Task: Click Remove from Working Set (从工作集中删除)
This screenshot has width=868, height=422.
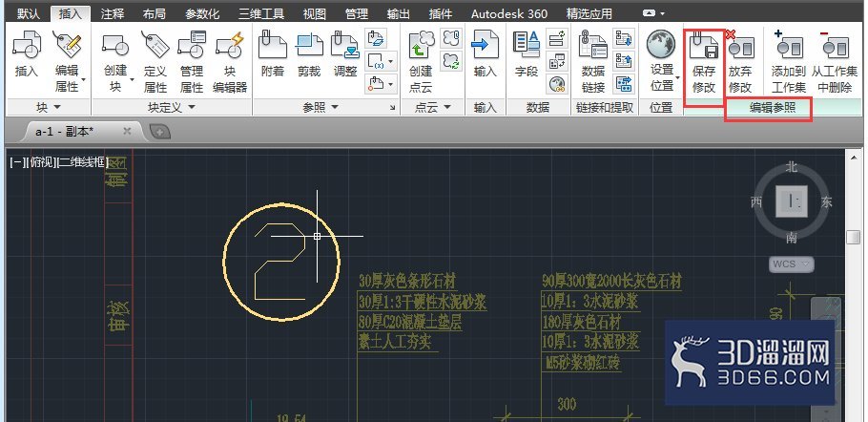Action: point(835,62)
